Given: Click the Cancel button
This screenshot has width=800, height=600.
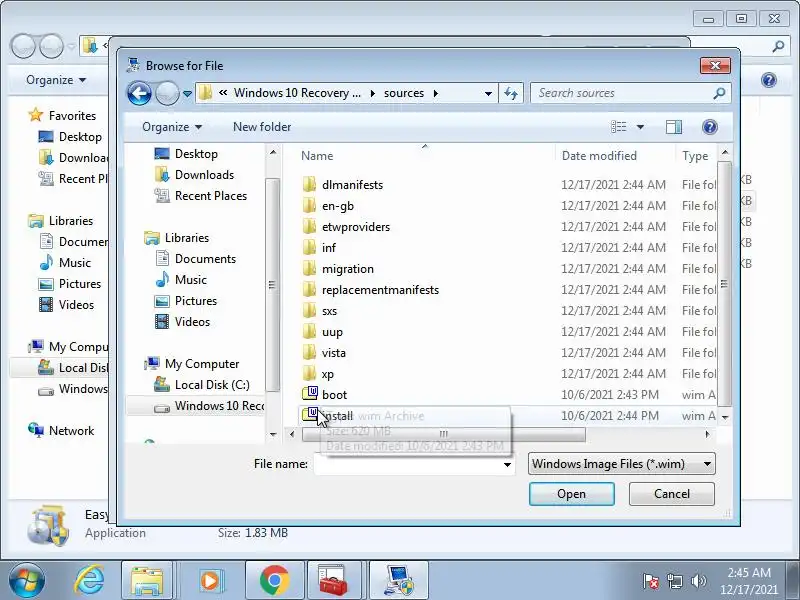Looking at the screenshot, I should pyautogui.click(x=671, y=494).
